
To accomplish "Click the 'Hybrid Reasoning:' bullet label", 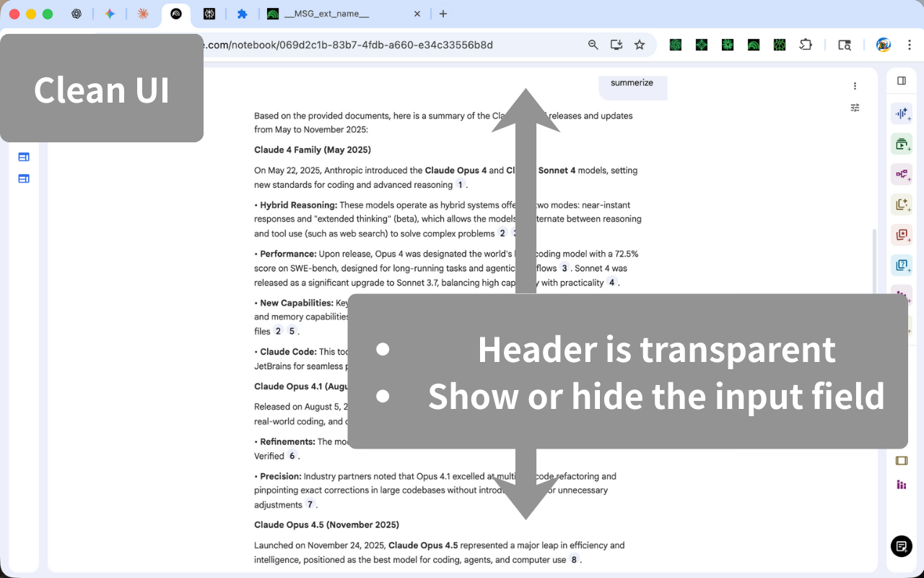I will [x=299, y=205].
